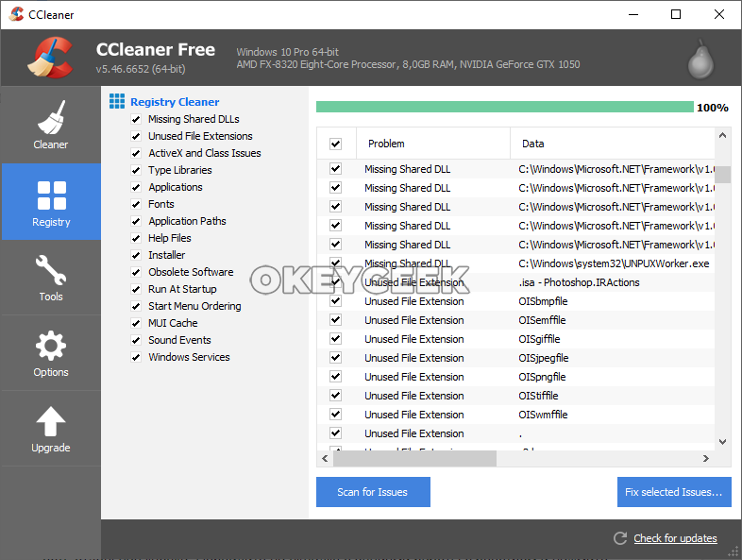Open the Tools wrench icon

click(x=51, y=270)
